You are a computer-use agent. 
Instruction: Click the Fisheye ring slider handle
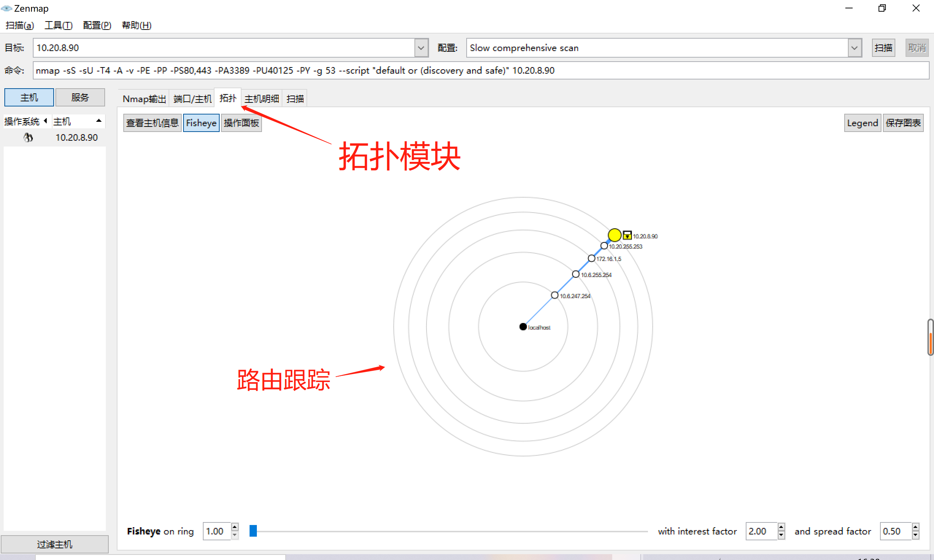253,531
